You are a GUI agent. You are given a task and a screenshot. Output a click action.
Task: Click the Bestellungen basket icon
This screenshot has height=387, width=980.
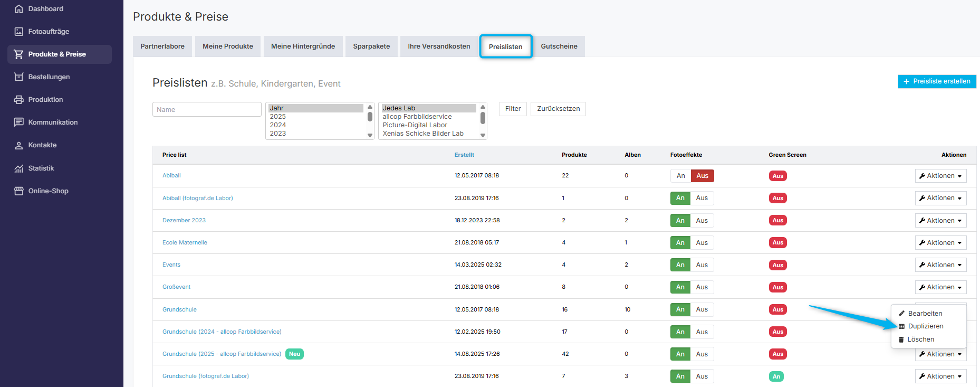(19, 77)
